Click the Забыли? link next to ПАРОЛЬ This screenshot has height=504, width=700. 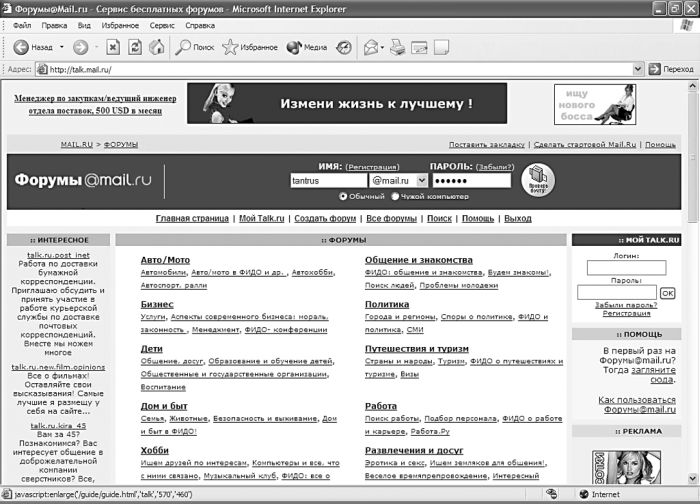[x=495, y=167]
